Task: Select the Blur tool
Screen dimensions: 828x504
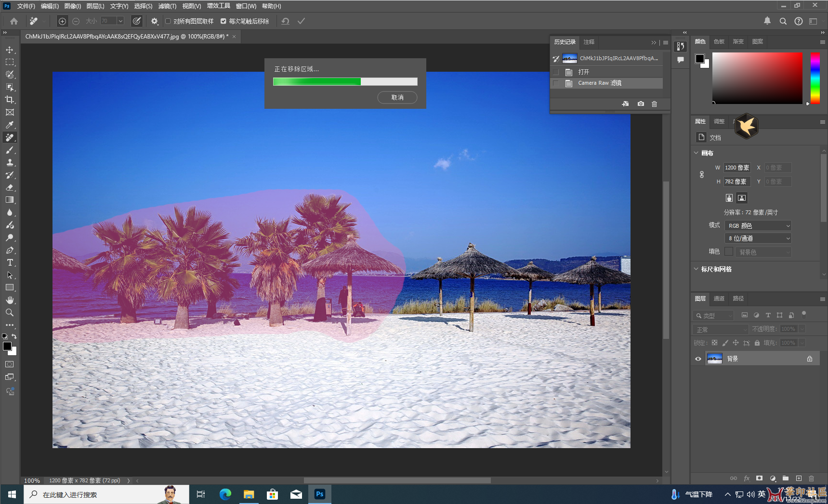Action: coord(10,212)
